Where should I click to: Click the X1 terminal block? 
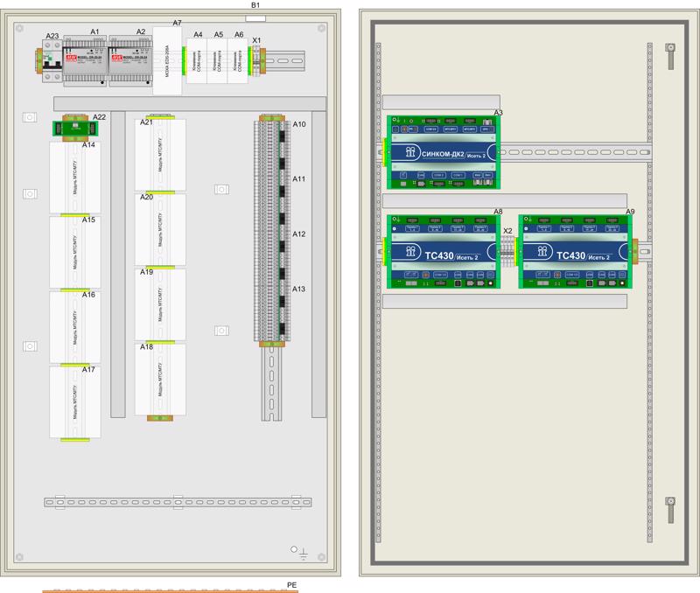pyautogui.click(x=256, y=59)
